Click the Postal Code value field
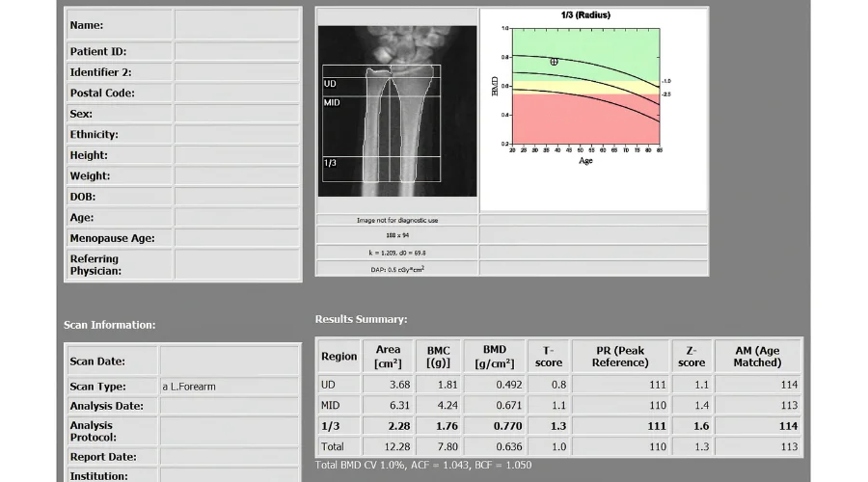This screenshot has width=868, height=482. point(237,93)
